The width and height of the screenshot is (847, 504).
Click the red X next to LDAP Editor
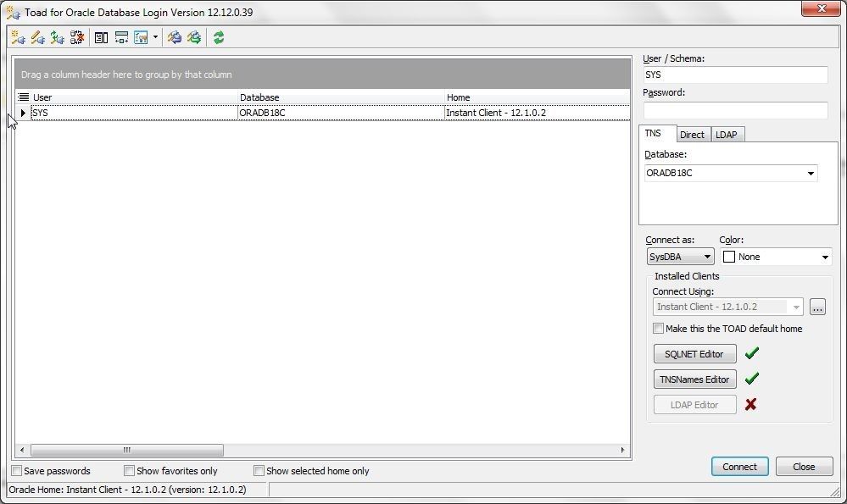pyautogui.click(x=751, y=404)
